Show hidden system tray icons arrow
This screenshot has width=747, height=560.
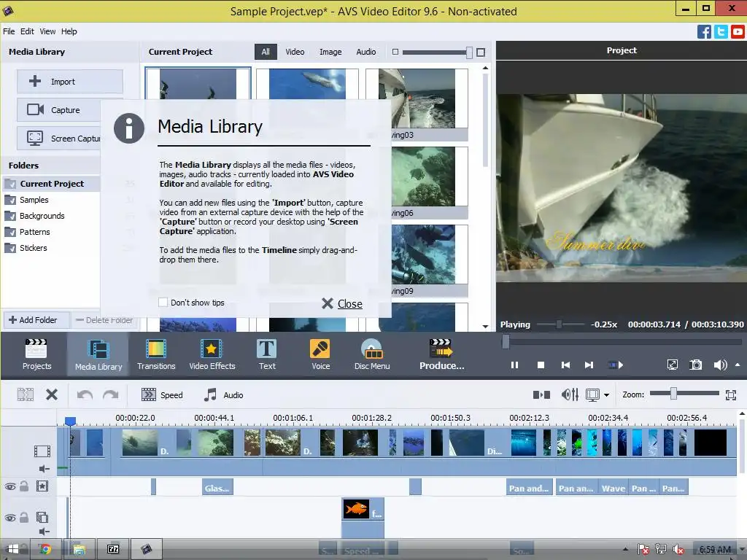[625, 550]
